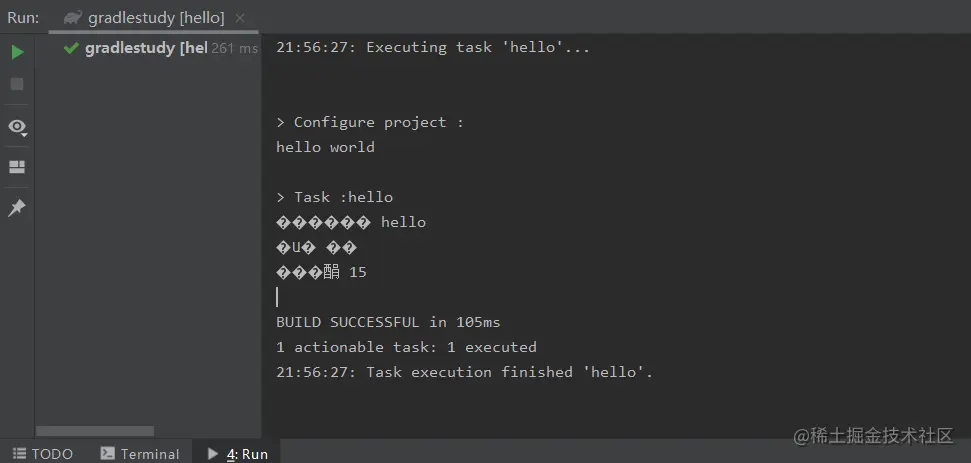Open the TODO tool window tab
Image resolution: width=971 pixels, height=463 pixels.
point(52,453)
